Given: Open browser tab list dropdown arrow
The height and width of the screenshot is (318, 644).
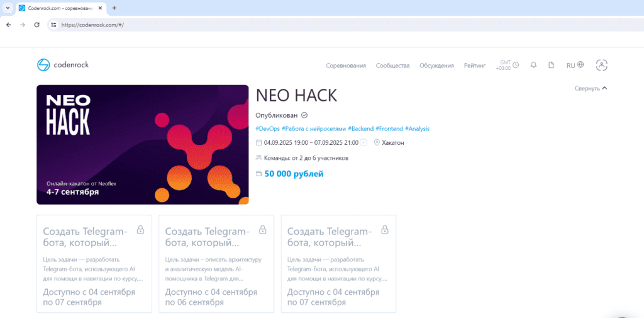Looking at the screenshot, I should (7, 8).
